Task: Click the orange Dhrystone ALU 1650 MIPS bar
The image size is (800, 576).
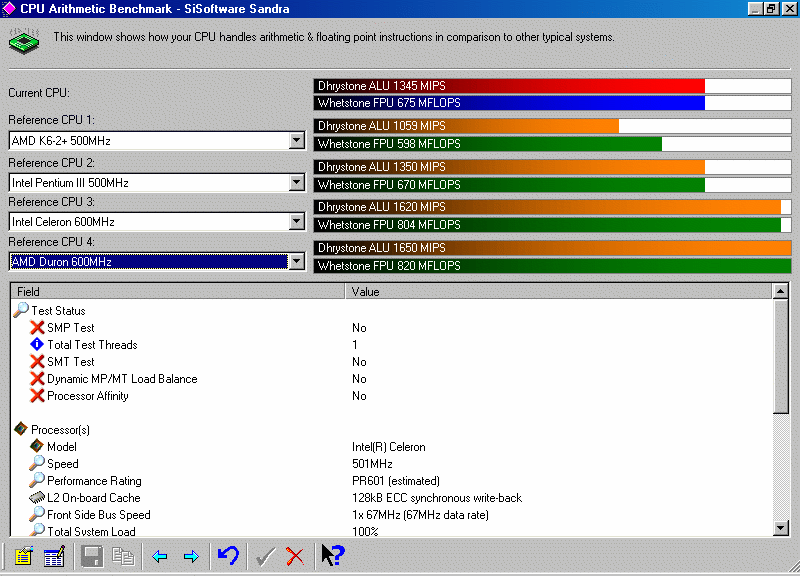Action: pos(552,247)
